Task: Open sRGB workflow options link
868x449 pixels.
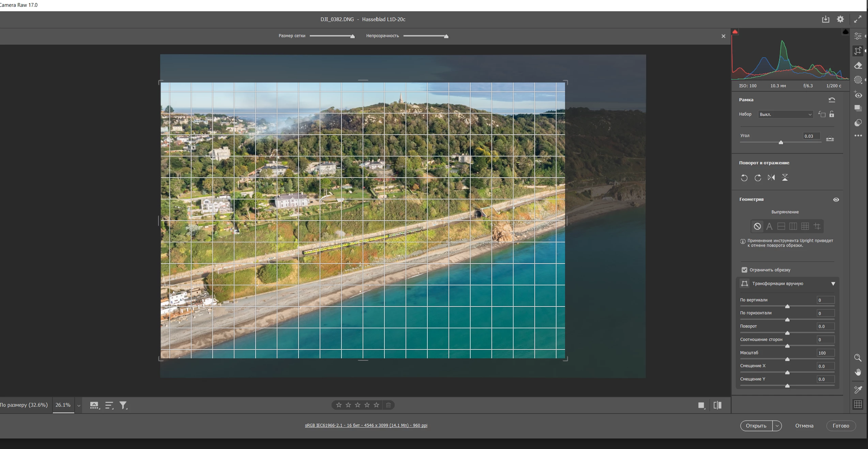Action: coord(366,425)
